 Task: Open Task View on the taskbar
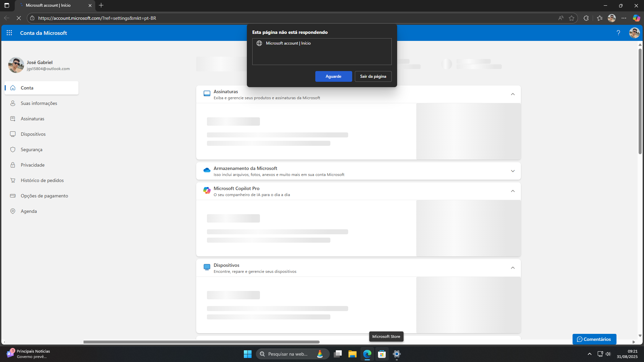338,354
